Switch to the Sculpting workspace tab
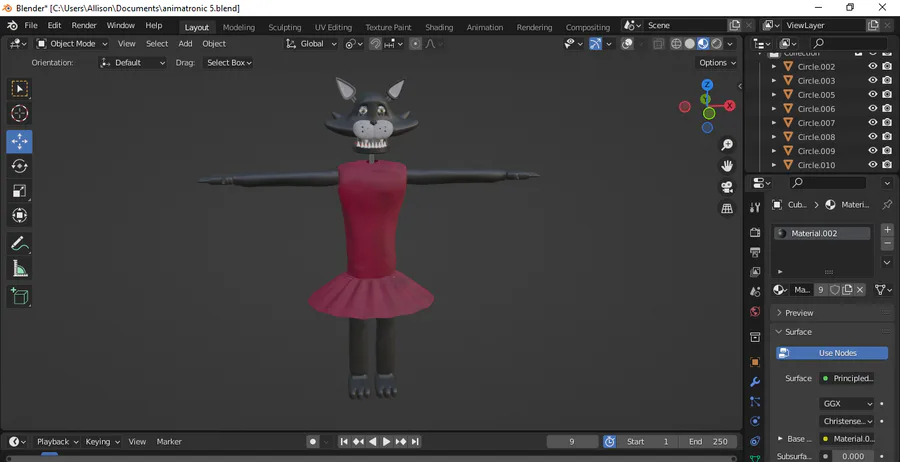900x462 pixels. (x=285, y=27)
